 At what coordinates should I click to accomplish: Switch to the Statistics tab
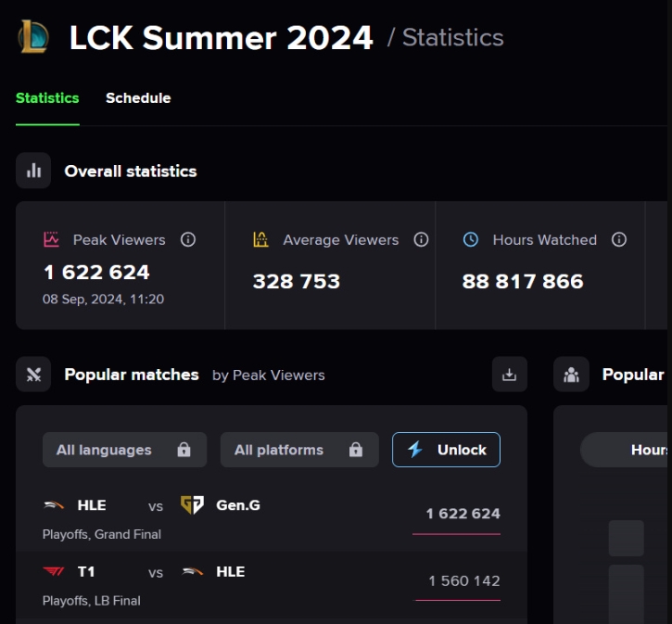(x=47, y=98)
